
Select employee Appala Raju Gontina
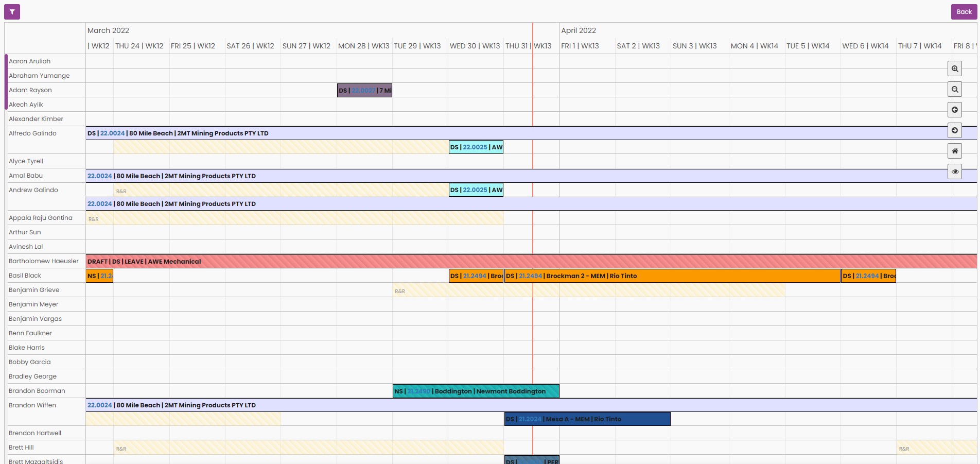coord(41,218)
